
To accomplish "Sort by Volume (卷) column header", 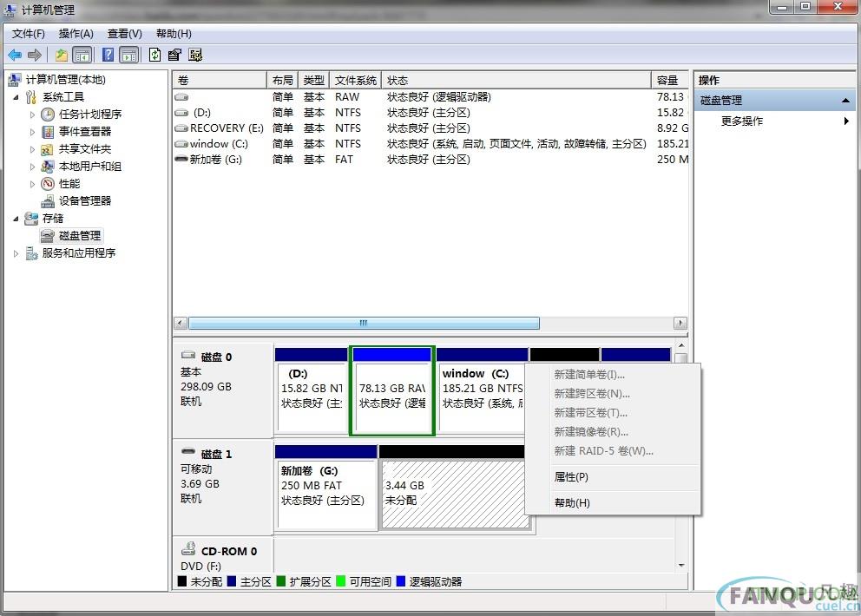I will pyautogui.click(x=220, y=80).
